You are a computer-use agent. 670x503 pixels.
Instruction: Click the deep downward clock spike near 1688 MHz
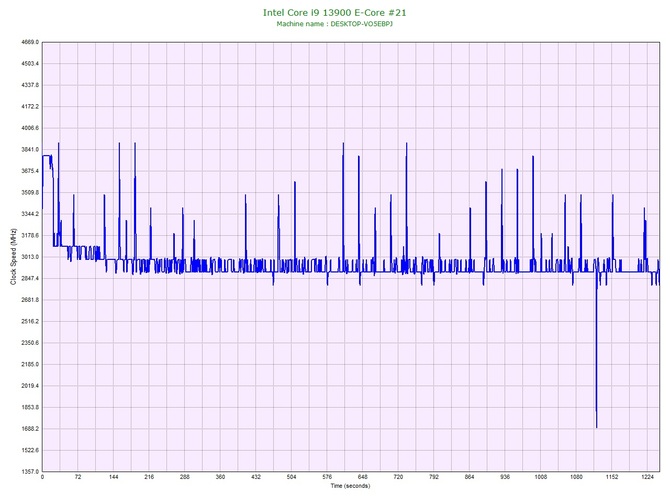[x=597, y=350]
